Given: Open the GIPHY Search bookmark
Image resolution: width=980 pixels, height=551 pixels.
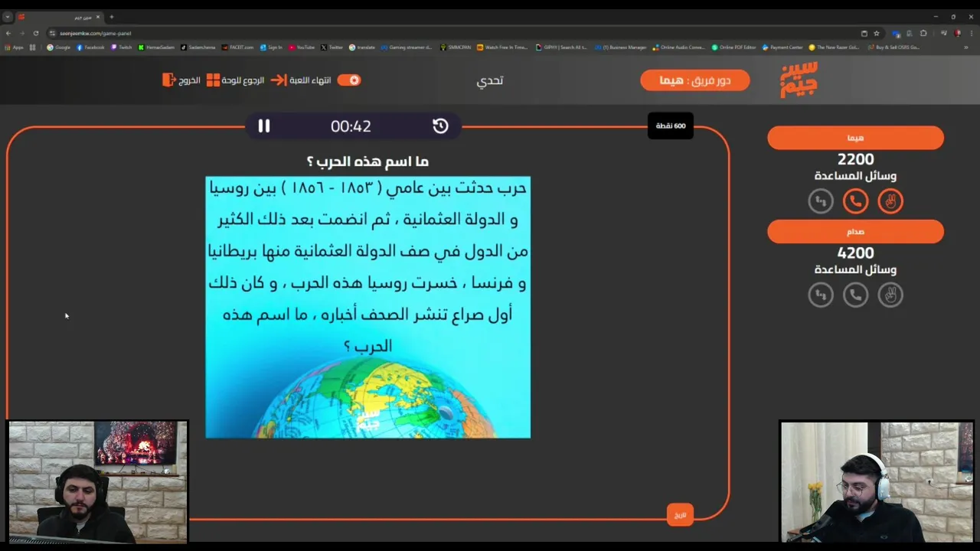Looking at the screenshot, I should click(x=562, y=47).
